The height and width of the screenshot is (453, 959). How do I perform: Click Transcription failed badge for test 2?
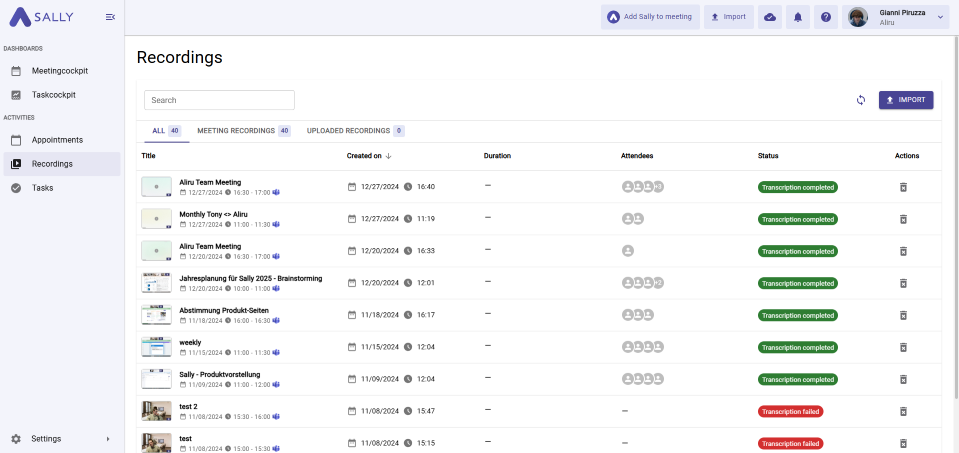coord(791,411)
